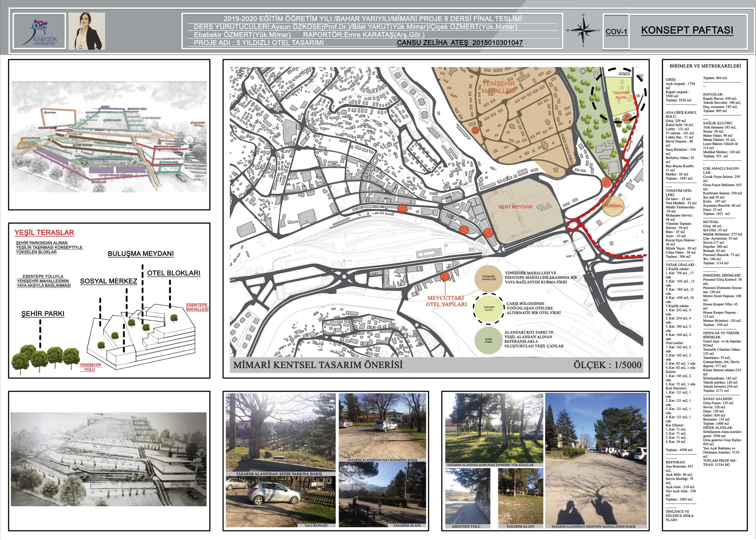This screenshot has height=540, width=756.
Task: Click the green Şehir Parkı legend circle
Action: coord(488,341)
